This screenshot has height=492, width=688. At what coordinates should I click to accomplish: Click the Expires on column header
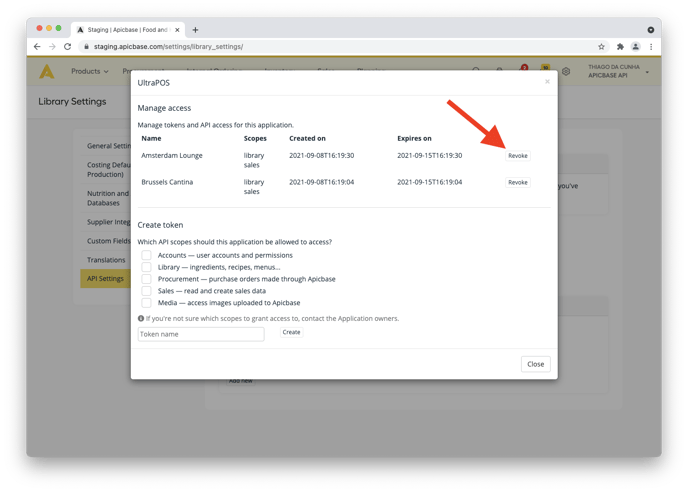click(414, 138)
